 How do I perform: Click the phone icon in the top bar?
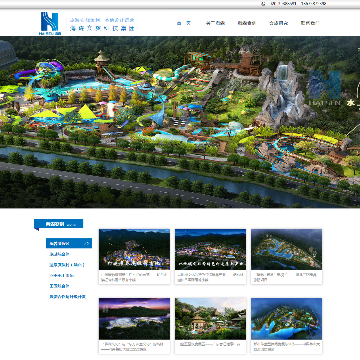pyautogui.click(x=263, y=4)
